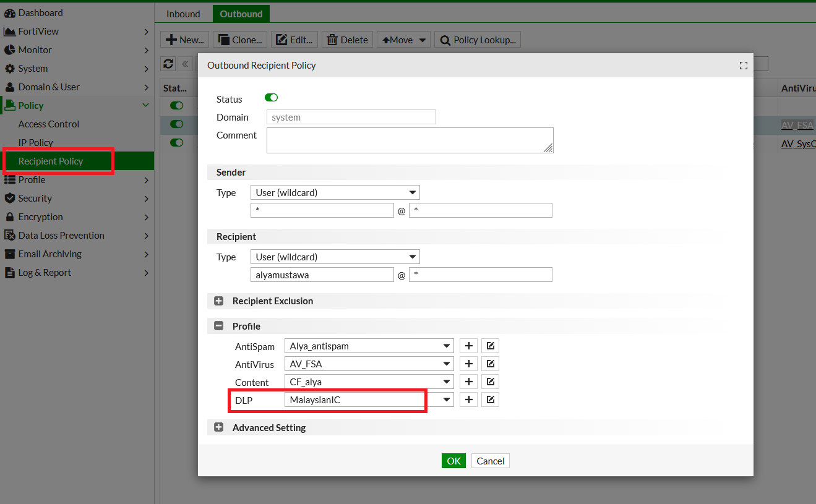Open the Sender Type dropdown
This screenshot has width=816, height=504.
point(335,193)
